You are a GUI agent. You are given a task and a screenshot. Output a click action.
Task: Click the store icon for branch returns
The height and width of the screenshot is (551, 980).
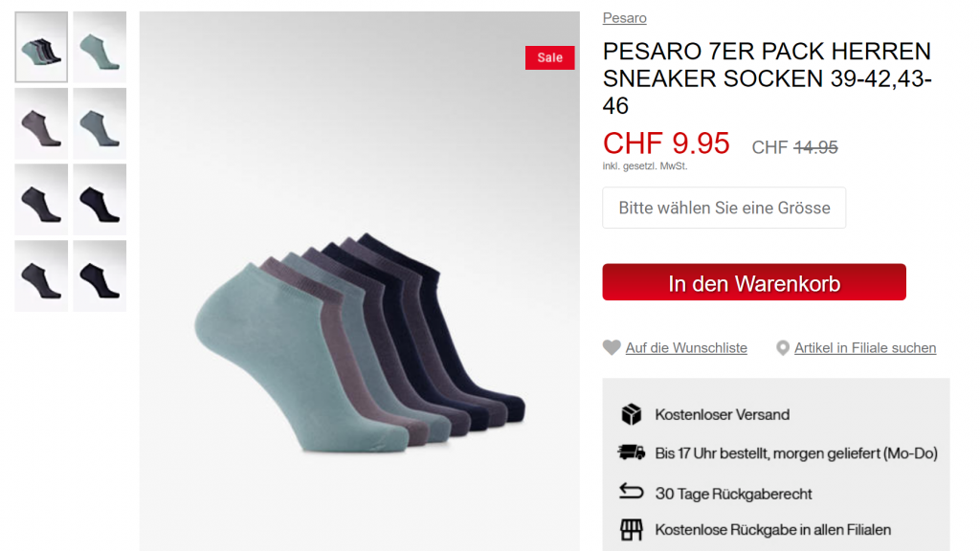pyautogui.click(x=632, y=530)
